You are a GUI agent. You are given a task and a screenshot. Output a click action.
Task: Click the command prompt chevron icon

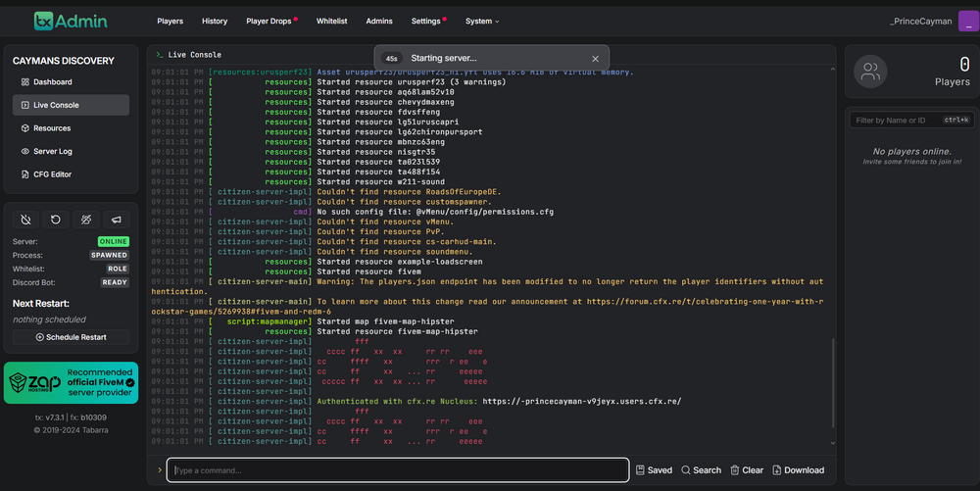tap(160, 469)
